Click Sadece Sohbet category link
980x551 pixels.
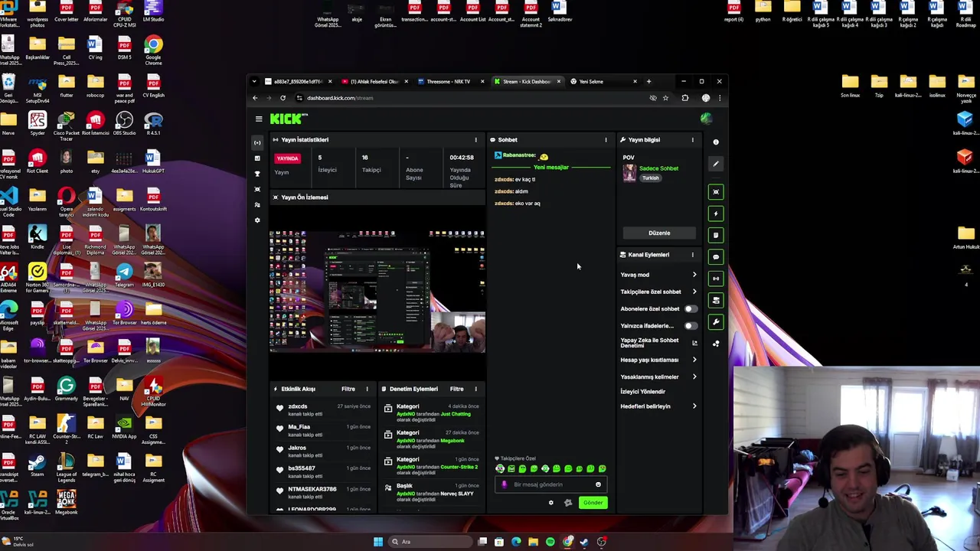click(x=658, y=168)
